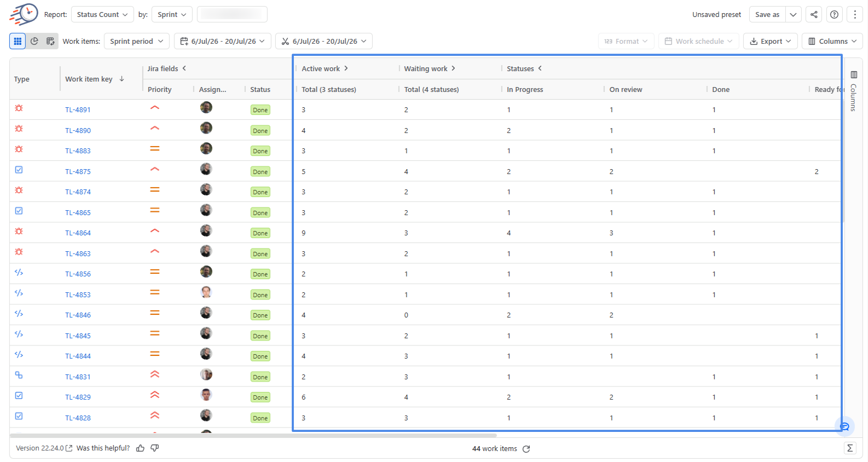Click assignee avatar for TL-4831
868x462 pixels.
click(x=206, y=374)
